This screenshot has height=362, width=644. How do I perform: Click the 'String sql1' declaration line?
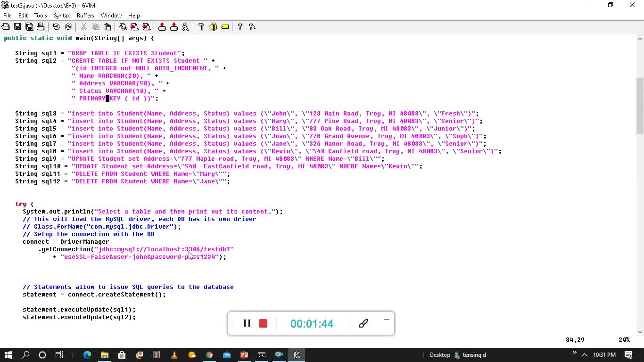pyautogui.click(x=100, y=53)
